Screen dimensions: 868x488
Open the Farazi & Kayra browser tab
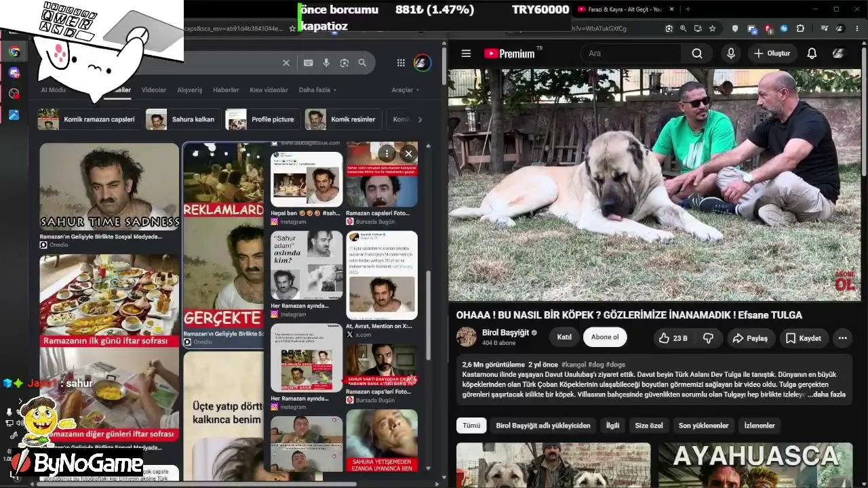point(625,9)
